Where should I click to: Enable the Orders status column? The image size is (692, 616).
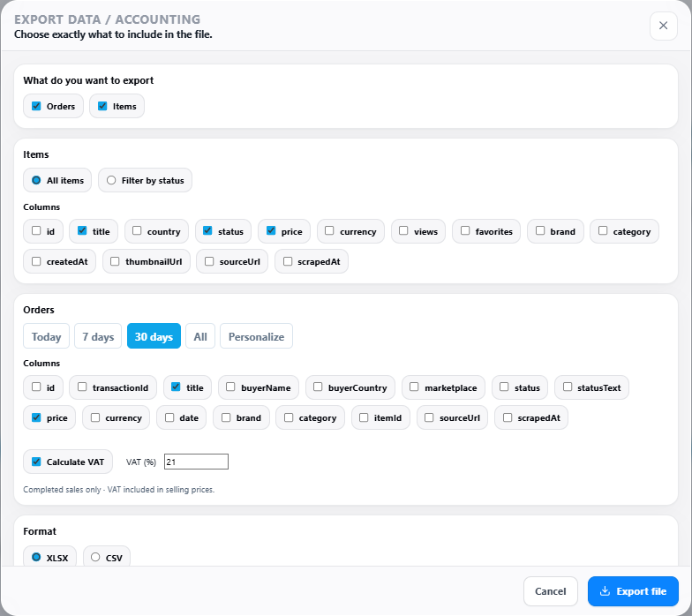504,387
